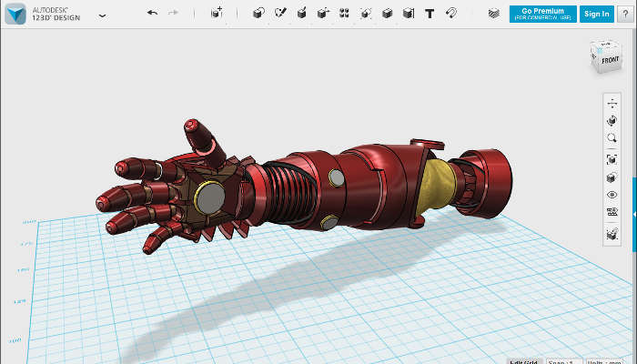637x364 pixels.
Task: Toggle the show/hide eye icon
Action: (x=612, y=195)
